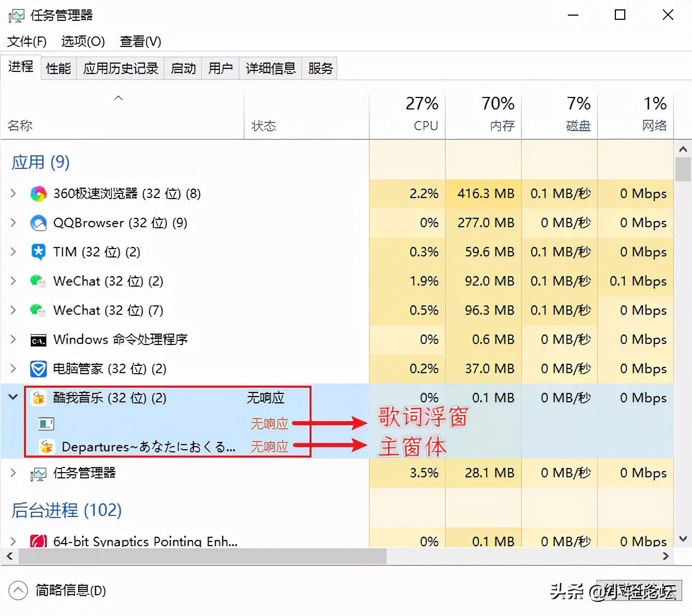
Task: Expand the WeChat (32 位) (7) entry
Action: (x=13, y=310)
